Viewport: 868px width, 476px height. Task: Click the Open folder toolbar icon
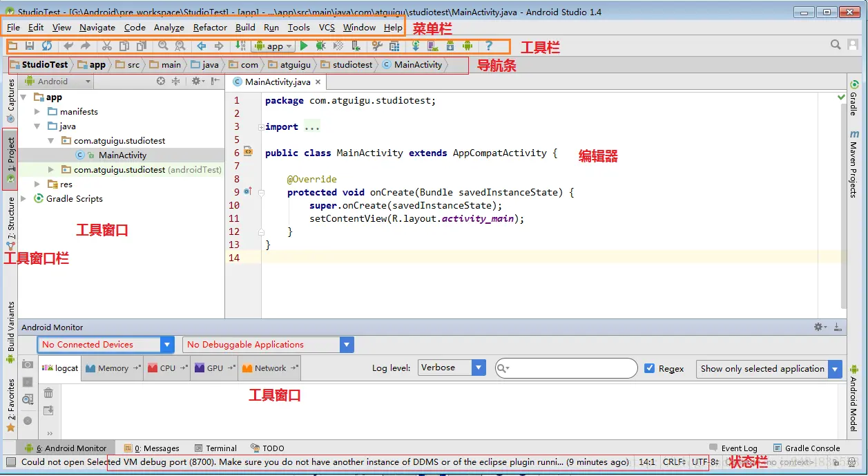pos(12,46)
